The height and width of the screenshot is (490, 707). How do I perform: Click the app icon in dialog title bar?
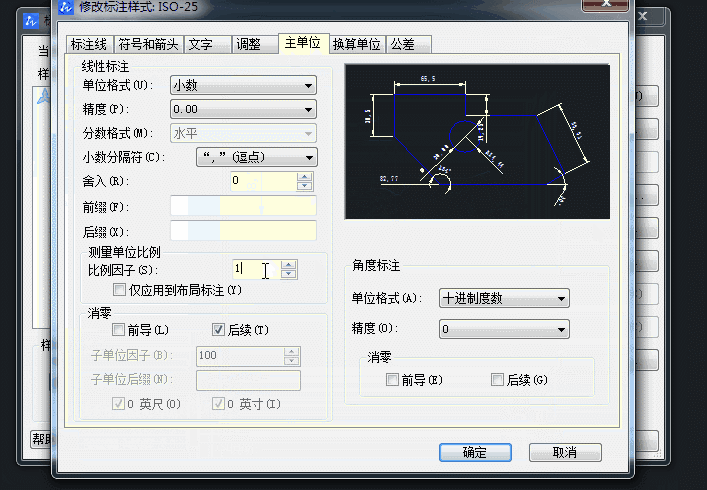65,8
